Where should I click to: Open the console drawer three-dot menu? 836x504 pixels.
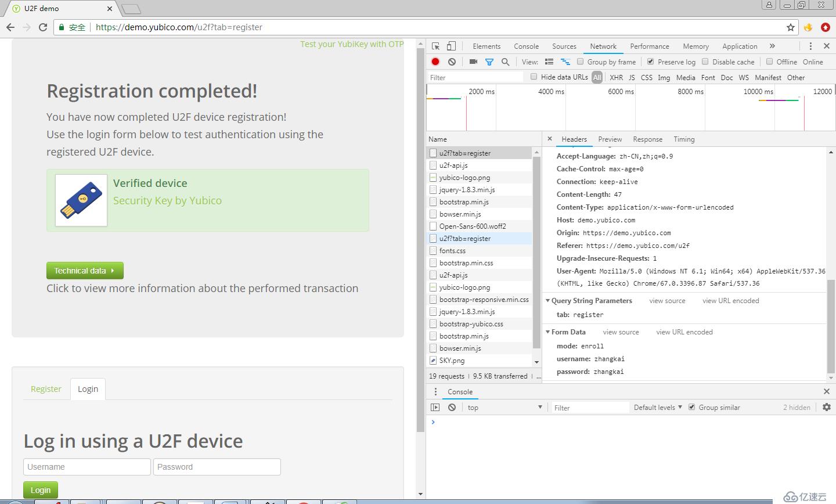(435, 392)
